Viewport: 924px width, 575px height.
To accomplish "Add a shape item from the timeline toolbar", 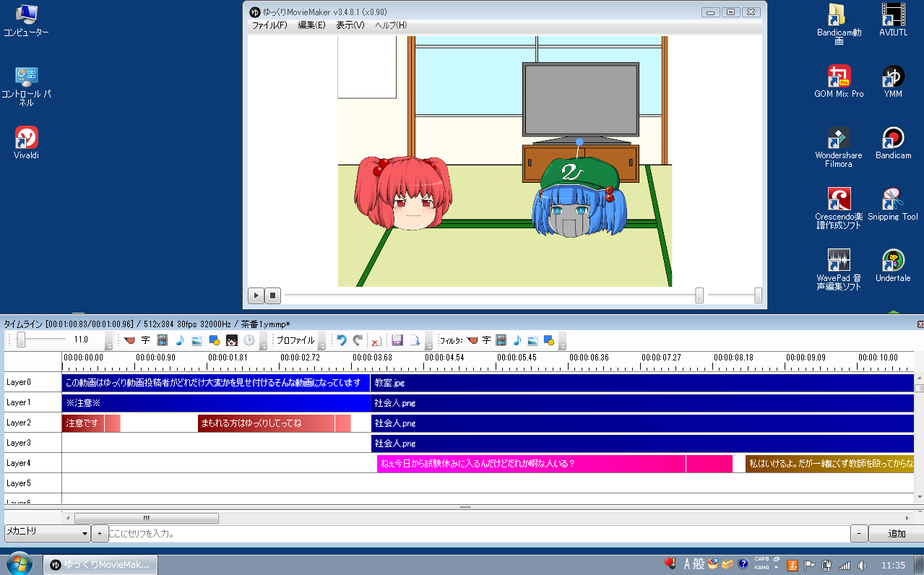I will [214, 340].
